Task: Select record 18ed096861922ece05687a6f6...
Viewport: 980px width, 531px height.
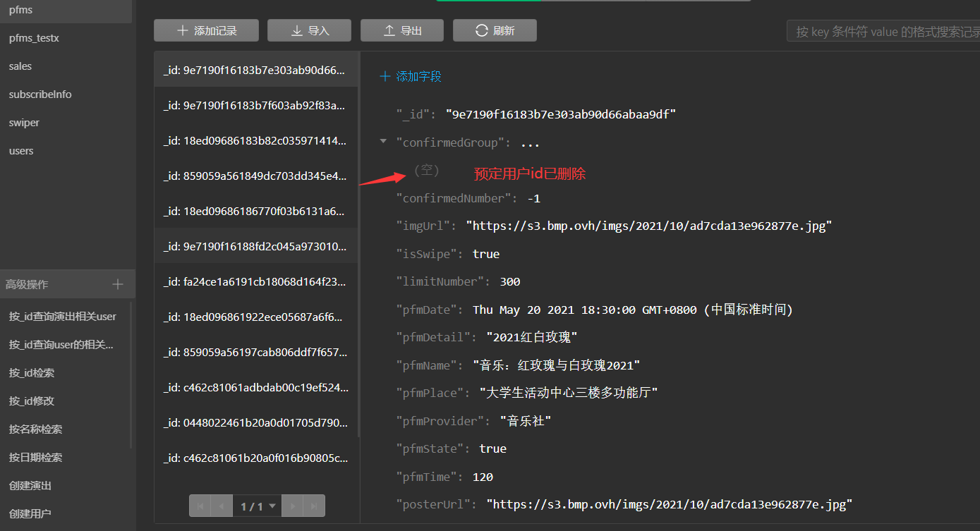Action: (255, 317)
